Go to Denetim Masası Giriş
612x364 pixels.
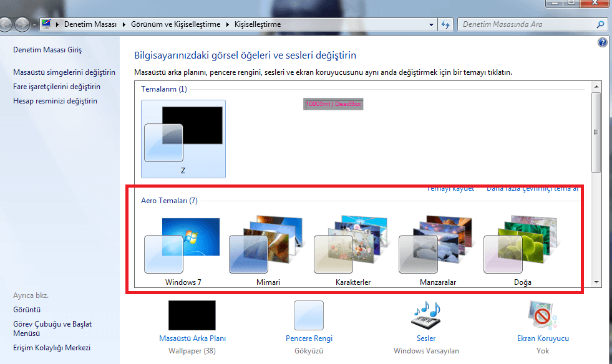coord(47,49)
